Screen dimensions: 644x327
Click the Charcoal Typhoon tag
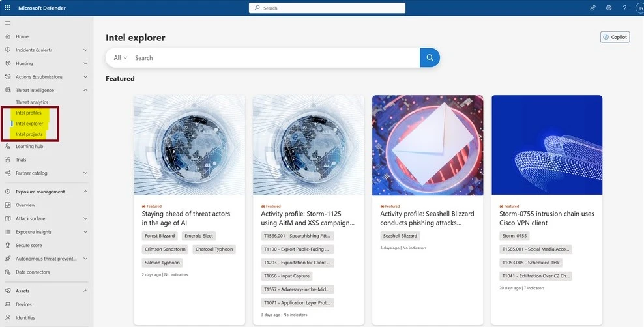pos(214,249)
